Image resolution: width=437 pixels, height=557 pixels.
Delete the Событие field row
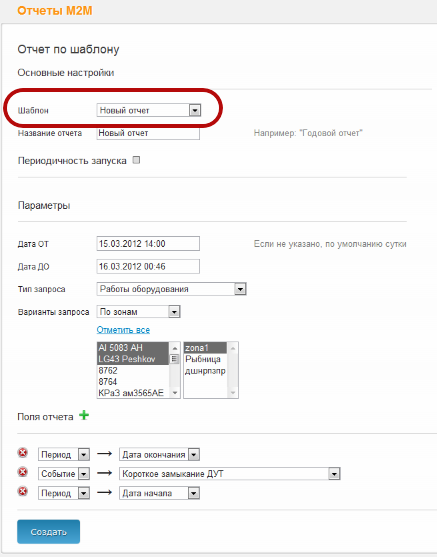pos(23,472)
